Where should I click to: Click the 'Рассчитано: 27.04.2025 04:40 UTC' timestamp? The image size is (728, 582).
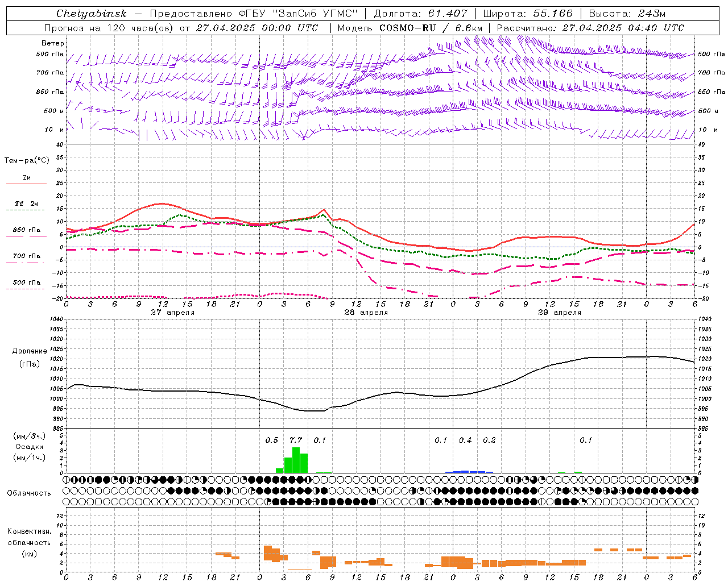pyautogui.click(x=590, y=28)
